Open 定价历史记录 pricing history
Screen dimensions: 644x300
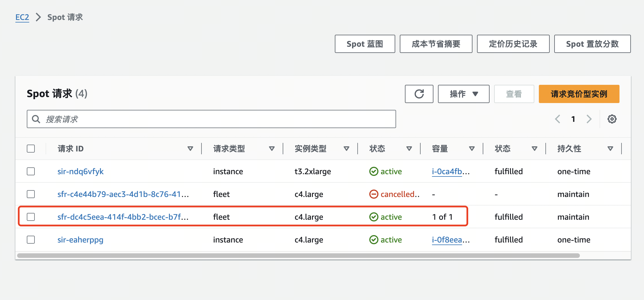click(513, 44)
